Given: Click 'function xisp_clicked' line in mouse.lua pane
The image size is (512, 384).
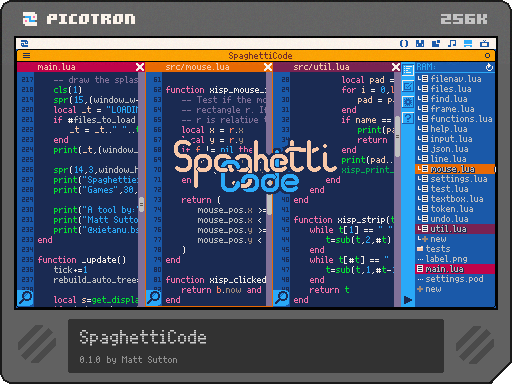Looking at the screenshot, I should [216, 280].
